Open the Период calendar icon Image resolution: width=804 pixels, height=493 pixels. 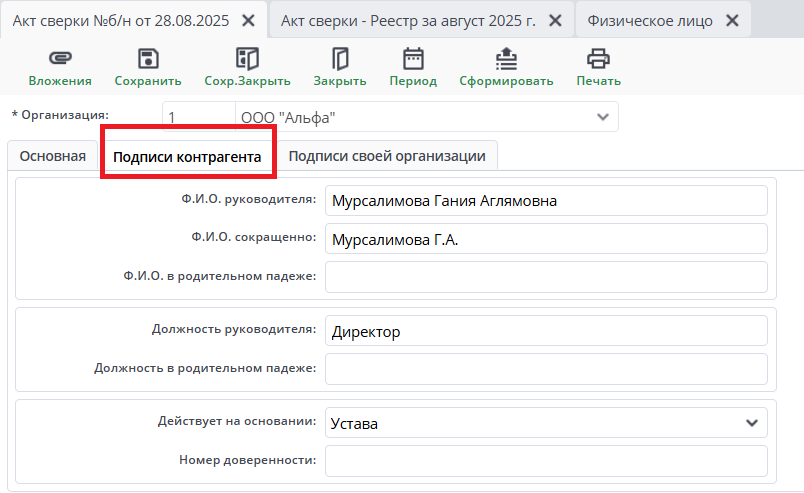[413, 58]
